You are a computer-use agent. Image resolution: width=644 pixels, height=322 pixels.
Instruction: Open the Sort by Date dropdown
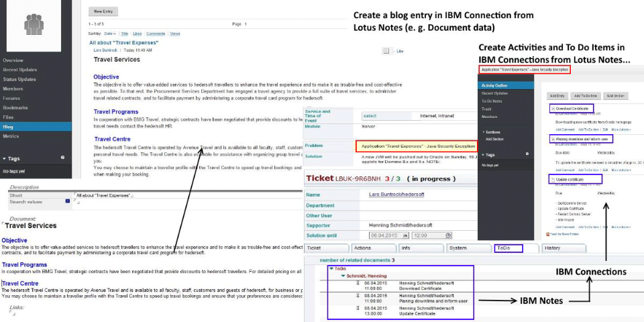110,33
